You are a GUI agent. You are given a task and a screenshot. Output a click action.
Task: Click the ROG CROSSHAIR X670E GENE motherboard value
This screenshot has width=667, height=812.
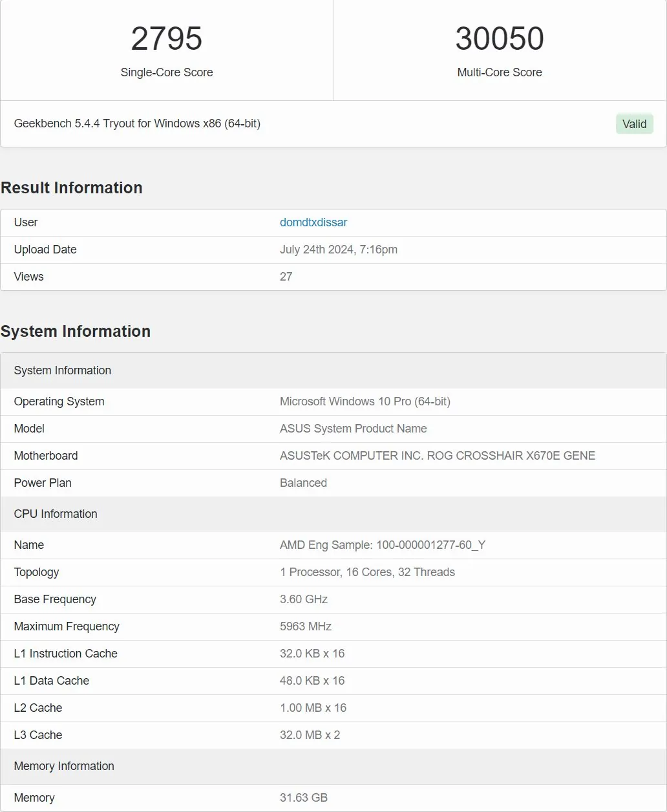click(437, 456)
